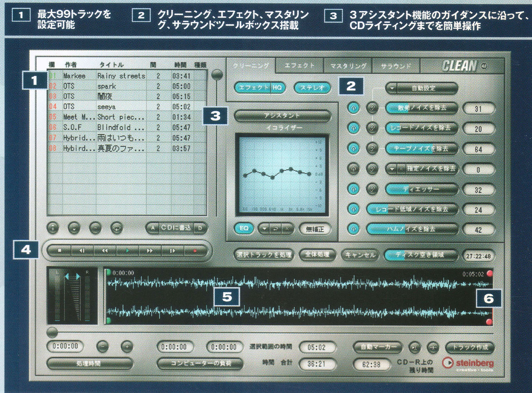532x393 pixels.
Task: Toggle power for テープノイズを除去
Action: coord(353,148)
